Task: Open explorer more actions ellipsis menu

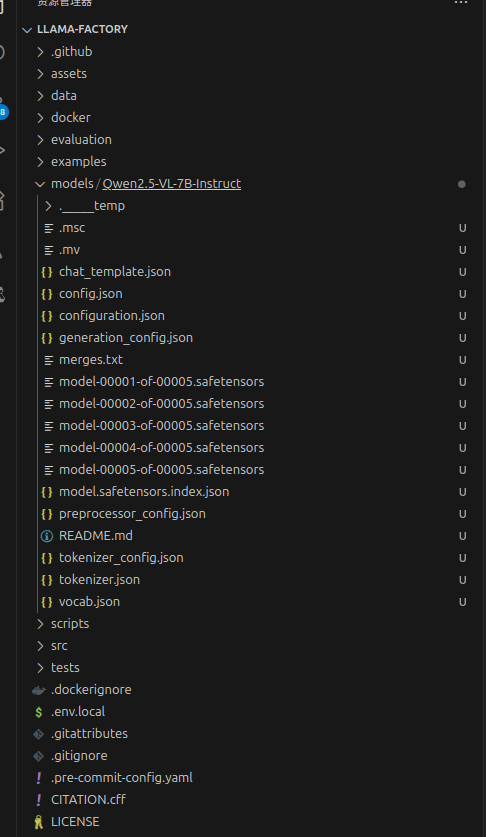Action: coord(461,3)
